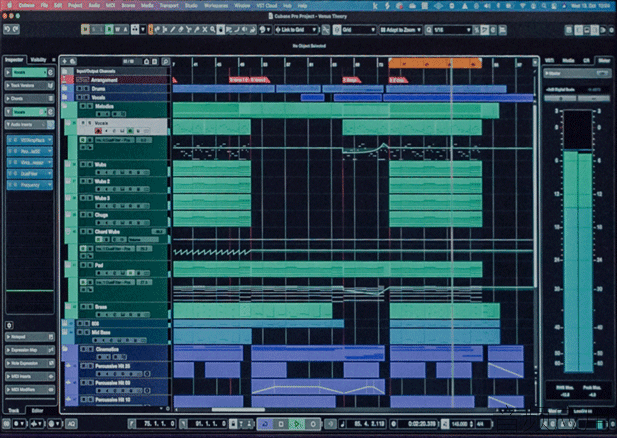Click the tempo field showing 146.000
The image size is (617, 438).
(460, 424)
